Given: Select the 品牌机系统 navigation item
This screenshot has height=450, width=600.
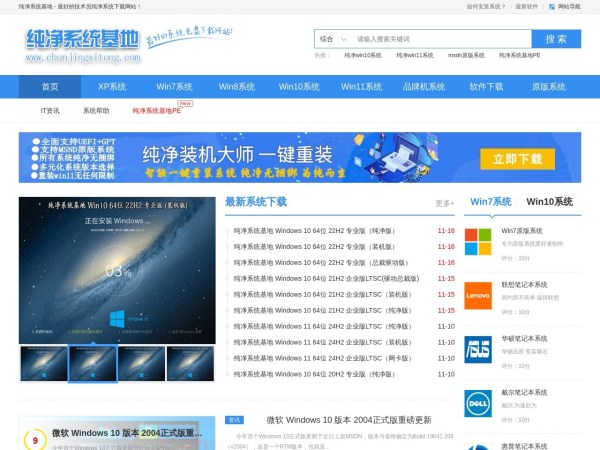Looking at the screenshot, I should tap(424, 87).
